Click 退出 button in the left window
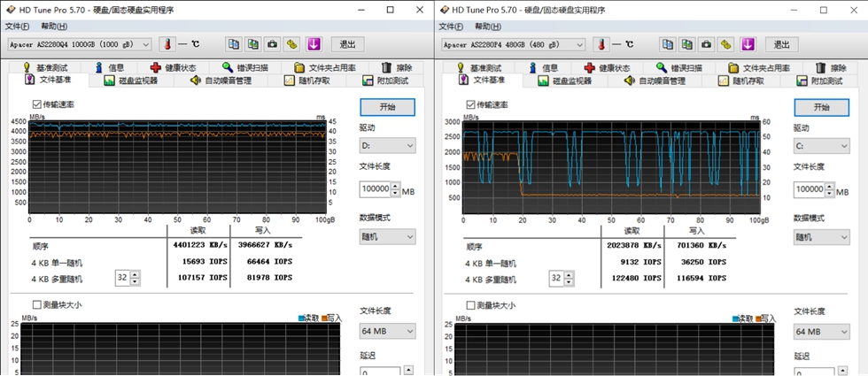Viewport: 868px width, 376px height. point(347,45)
